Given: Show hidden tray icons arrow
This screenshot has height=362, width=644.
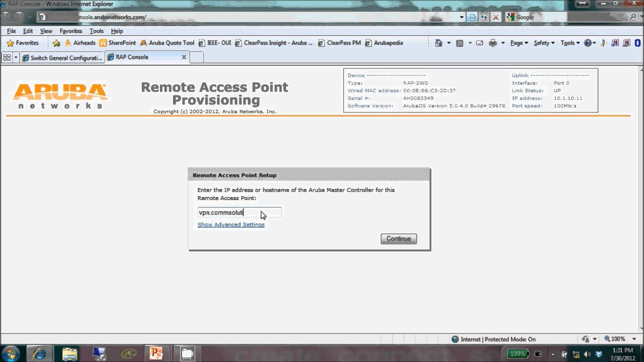Looking at the screenshot, I should 553,354.
